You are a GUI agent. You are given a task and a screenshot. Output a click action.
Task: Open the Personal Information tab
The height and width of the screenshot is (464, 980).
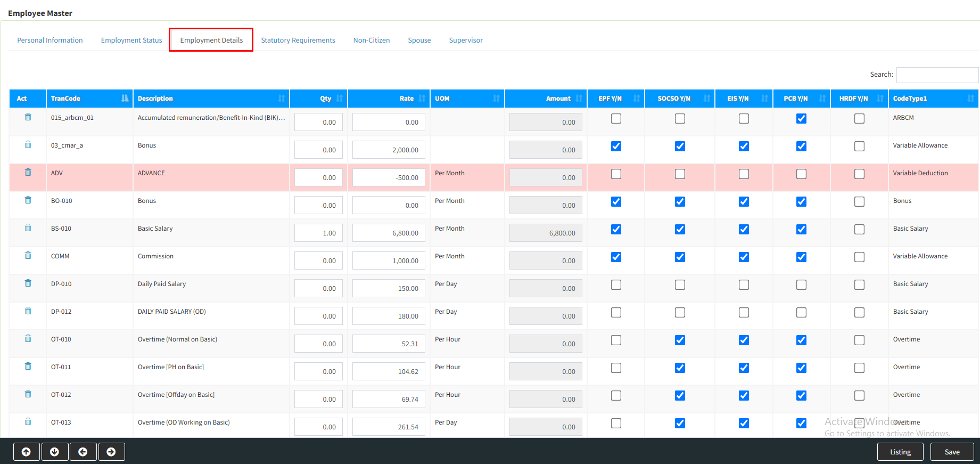click(x=50, y=40)
